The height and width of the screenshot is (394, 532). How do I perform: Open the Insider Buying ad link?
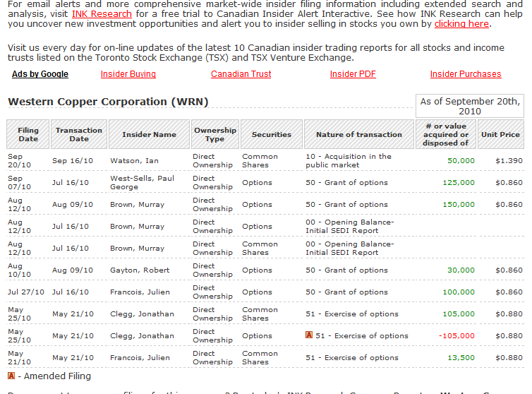coord(128,74)
